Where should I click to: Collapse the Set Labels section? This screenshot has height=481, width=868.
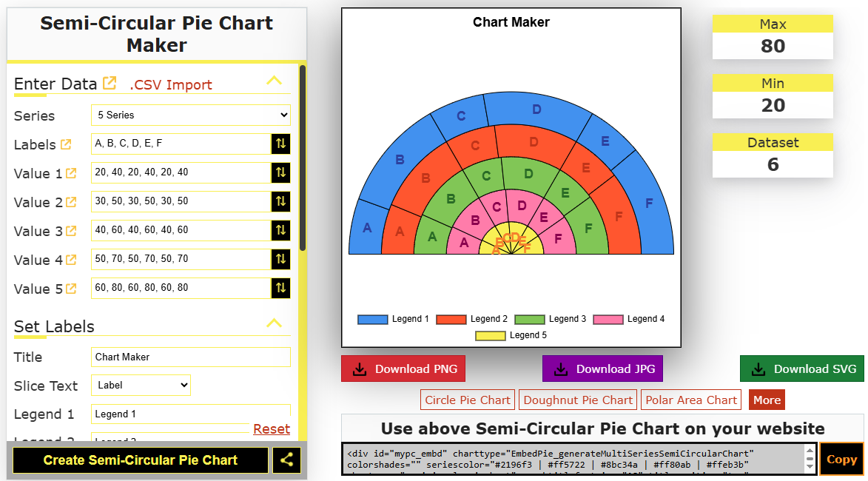275,323
